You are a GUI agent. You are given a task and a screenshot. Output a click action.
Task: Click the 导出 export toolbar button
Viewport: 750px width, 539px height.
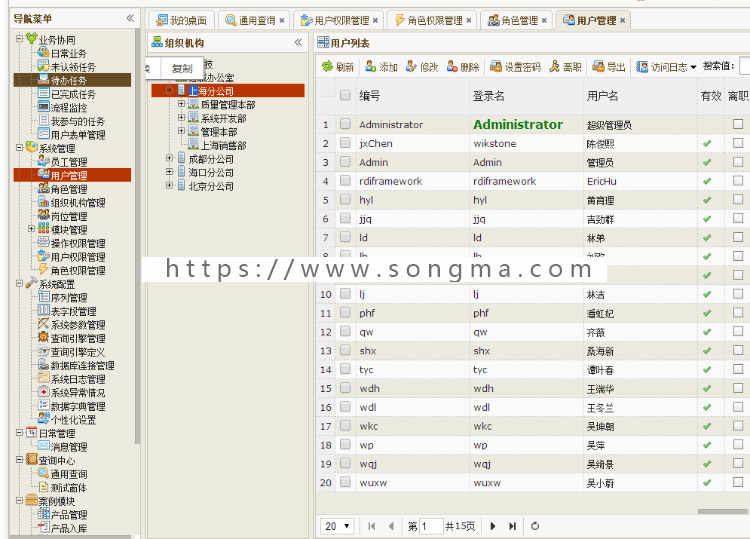pos(609,67)
